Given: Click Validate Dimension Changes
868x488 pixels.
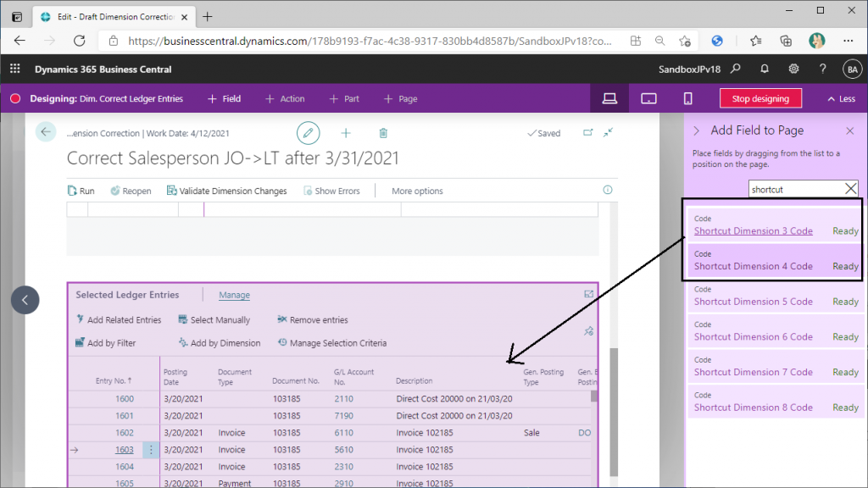Looking at the screenshot, I should tap(227, 191).
